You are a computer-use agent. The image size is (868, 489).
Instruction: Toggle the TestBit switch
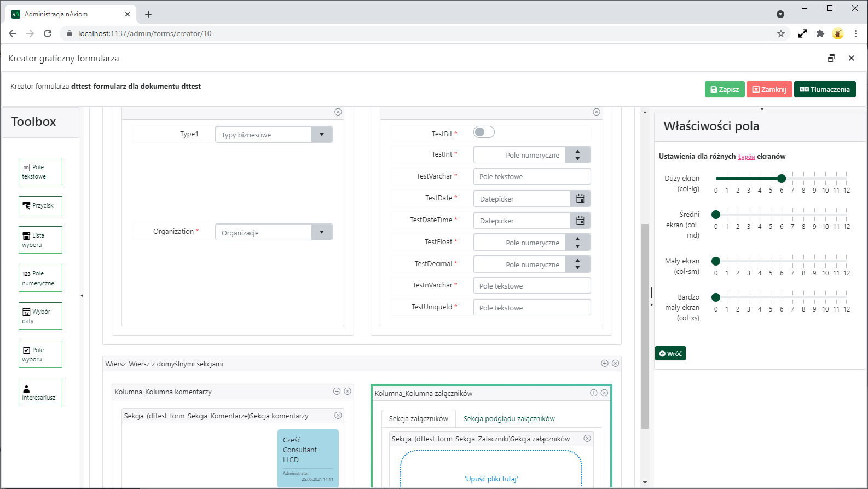(484, 132)
